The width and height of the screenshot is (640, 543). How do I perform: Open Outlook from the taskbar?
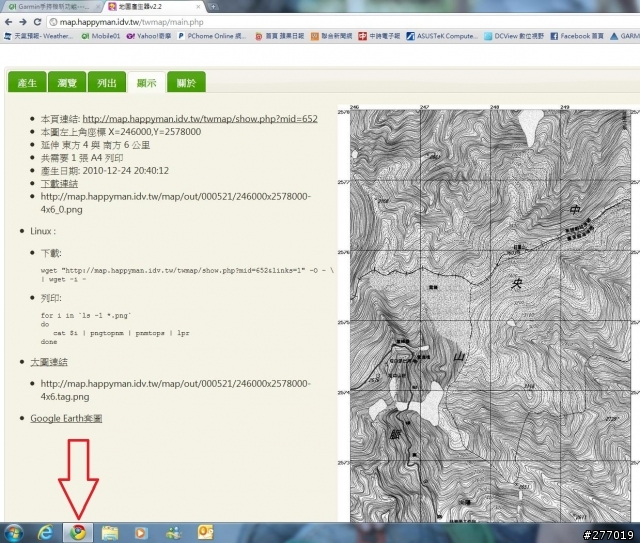click(205, 532)
